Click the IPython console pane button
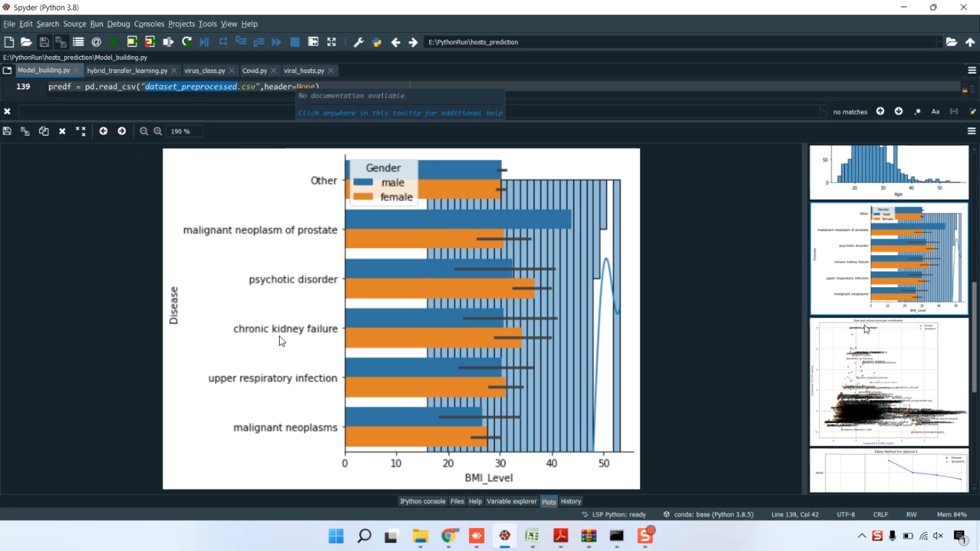This screenshot has height=551, width=980. point(422,501)
